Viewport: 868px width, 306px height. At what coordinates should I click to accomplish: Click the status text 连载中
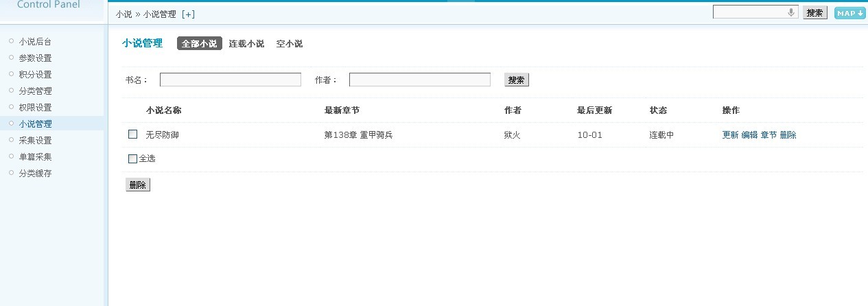coord(662,135)
